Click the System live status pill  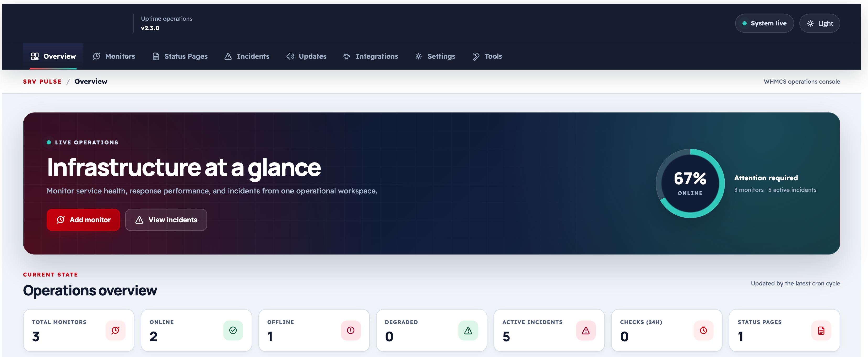click(764, 23)
